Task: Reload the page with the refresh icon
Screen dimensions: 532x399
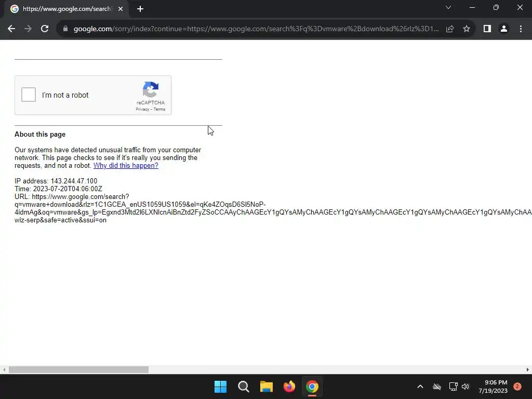Action: coord(45,29)
